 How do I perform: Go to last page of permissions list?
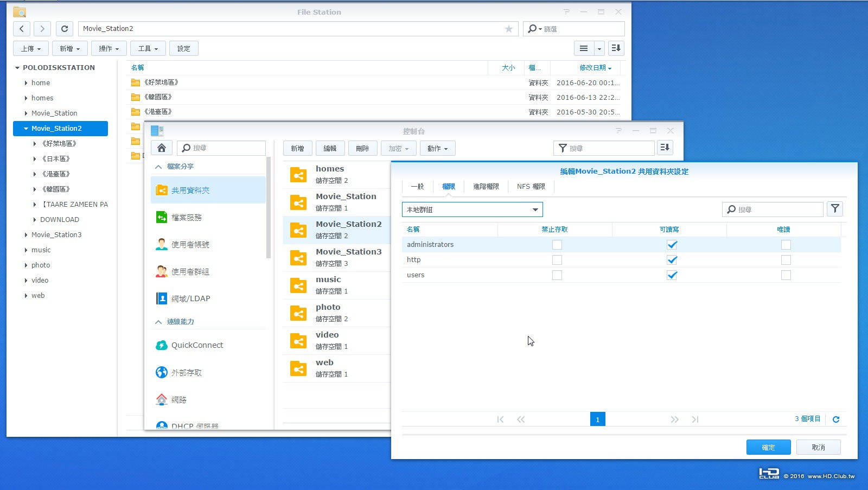coord(695,419)
